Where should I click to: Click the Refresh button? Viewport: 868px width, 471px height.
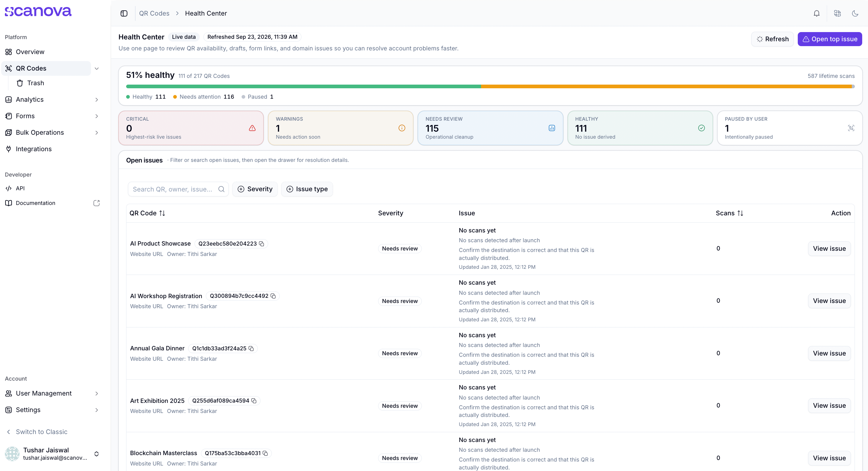coord(772,39)
